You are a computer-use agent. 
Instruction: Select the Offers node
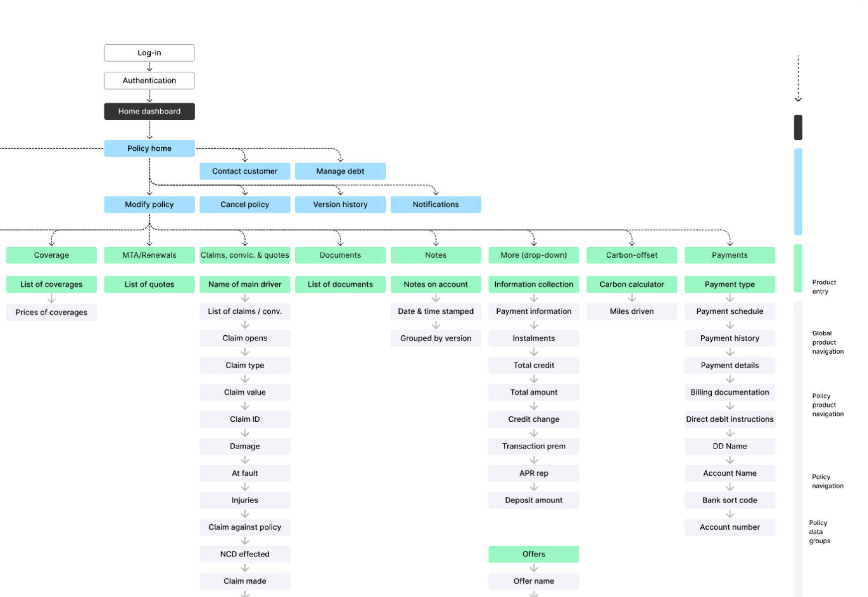(x=534, y=554)
